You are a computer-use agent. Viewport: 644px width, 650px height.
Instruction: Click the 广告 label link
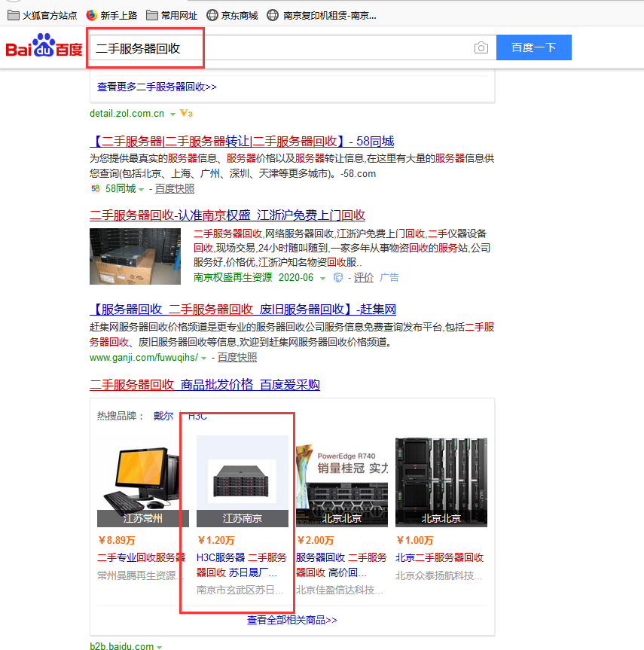pyautogui.click(x=389, y=277)
